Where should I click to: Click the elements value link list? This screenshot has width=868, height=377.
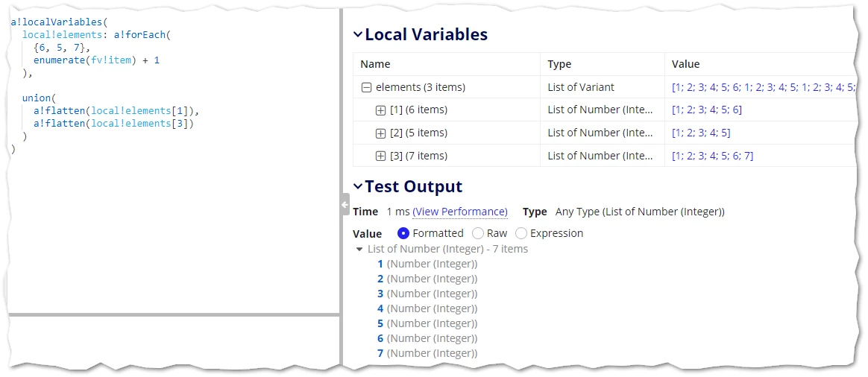764,87
